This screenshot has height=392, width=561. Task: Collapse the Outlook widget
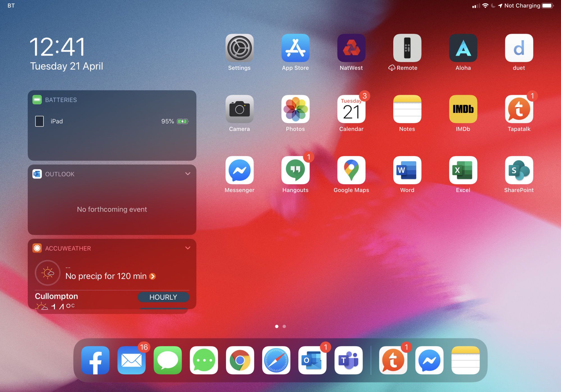[188, 174]
